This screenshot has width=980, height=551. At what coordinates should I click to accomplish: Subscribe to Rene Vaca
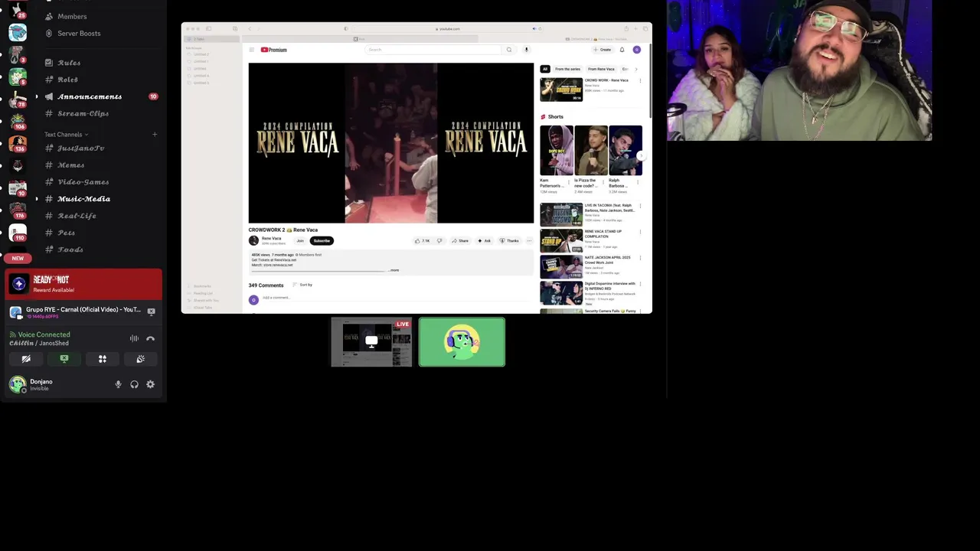pyautogui.click(x=322, y=240)
